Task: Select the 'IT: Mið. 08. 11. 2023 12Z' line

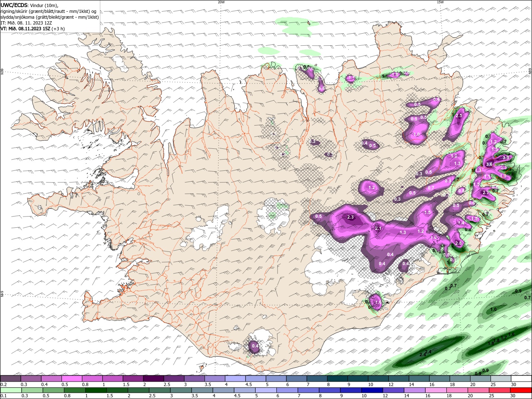Action: (26, 23)
